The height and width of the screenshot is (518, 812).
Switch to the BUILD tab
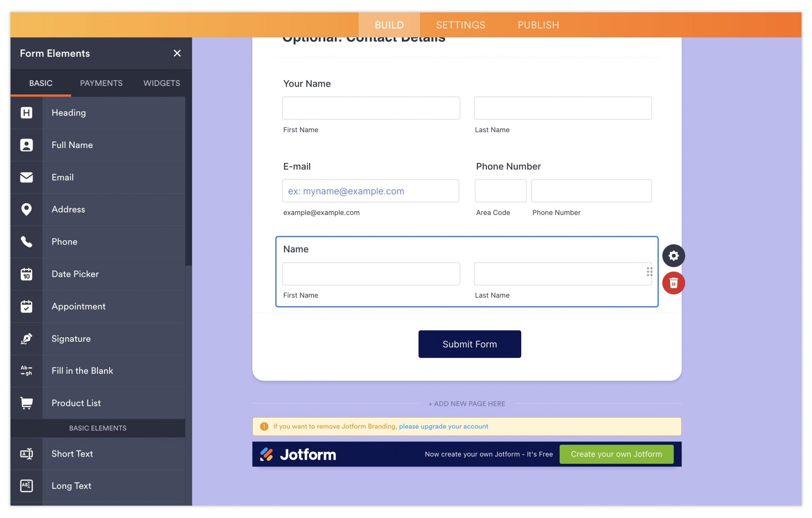(389, 25)
